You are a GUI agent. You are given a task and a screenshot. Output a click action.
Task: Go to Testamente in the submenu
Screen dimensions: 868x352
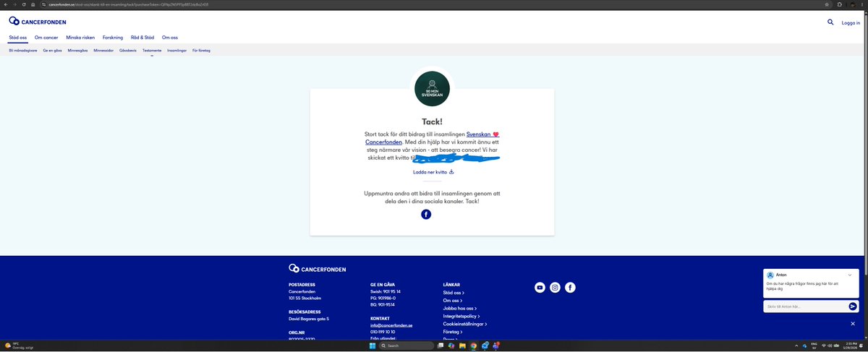tap(152, 51)
